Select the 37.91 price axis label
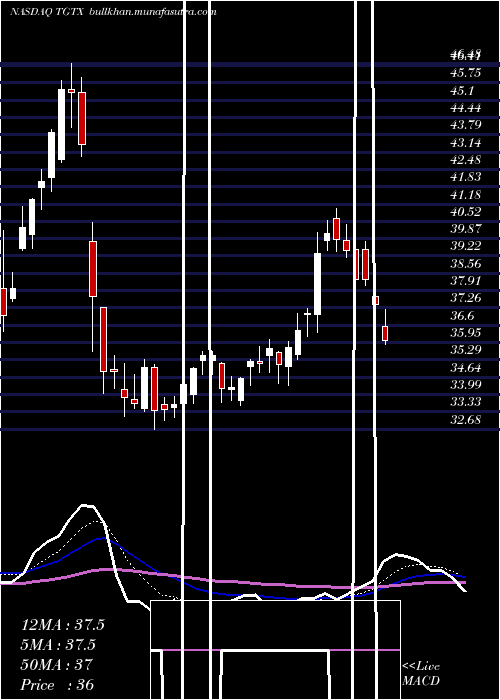Viewport: 500px width, 700px height. point(466,281)
